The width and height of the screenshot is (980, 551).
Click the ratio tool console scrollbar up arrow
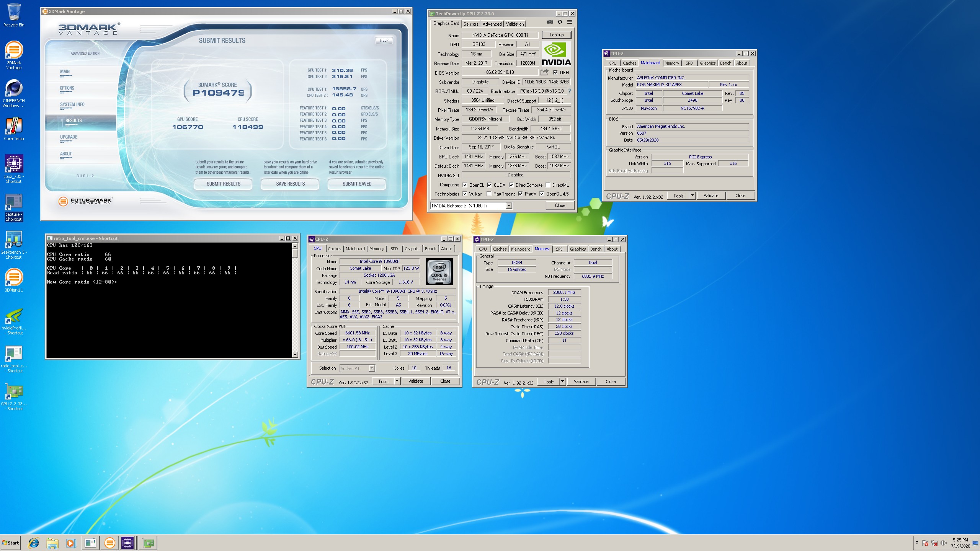point(295,246)
